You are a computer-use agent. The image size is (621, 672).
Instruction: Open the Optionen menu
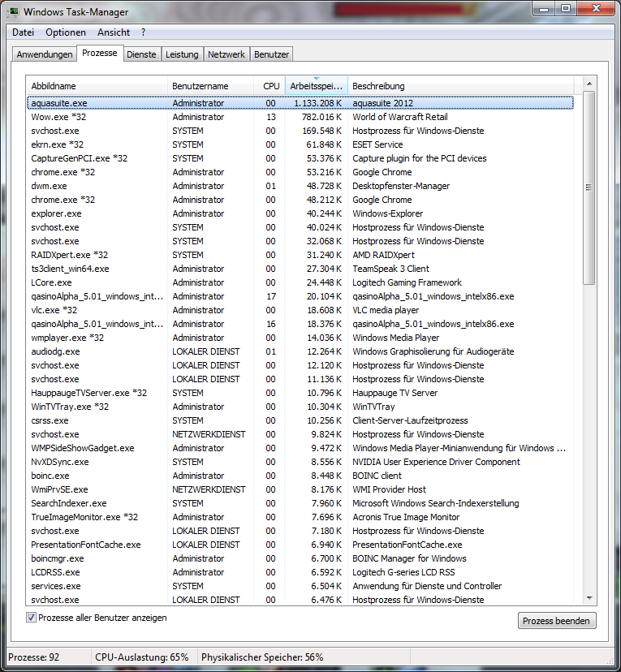click(66, 32)
